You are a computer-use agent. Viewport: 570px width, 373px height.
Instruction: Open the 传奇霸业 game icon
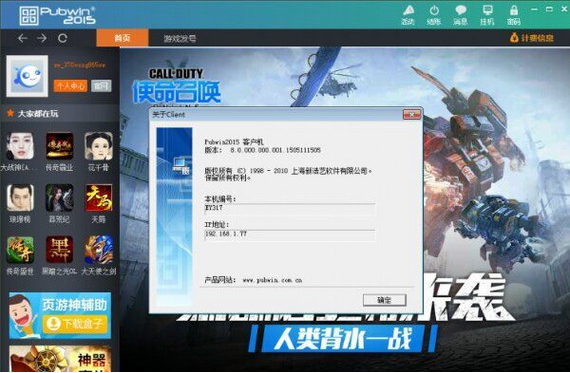(59, 146)
